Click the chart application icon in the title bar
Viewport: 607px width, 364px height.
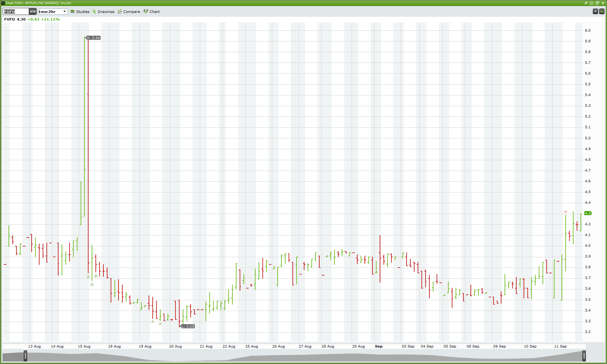[x=3, y=3]
